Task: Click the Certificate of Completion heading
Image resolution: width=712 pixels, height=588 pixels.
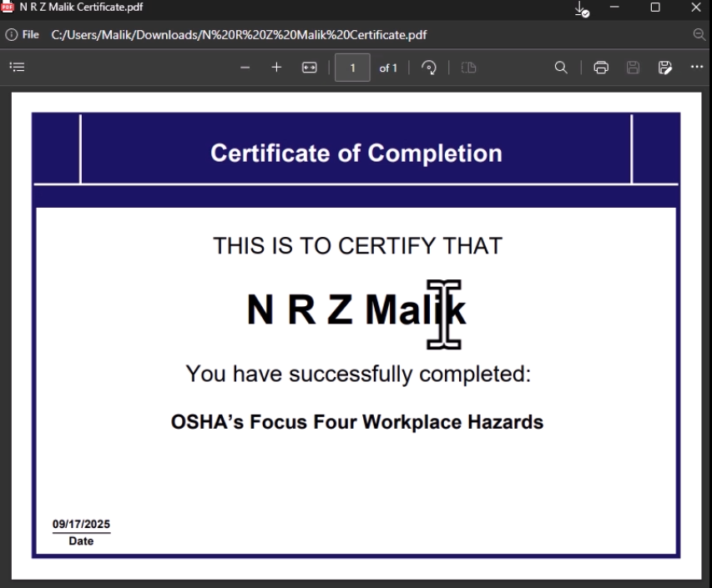Action: pos(356,153)
